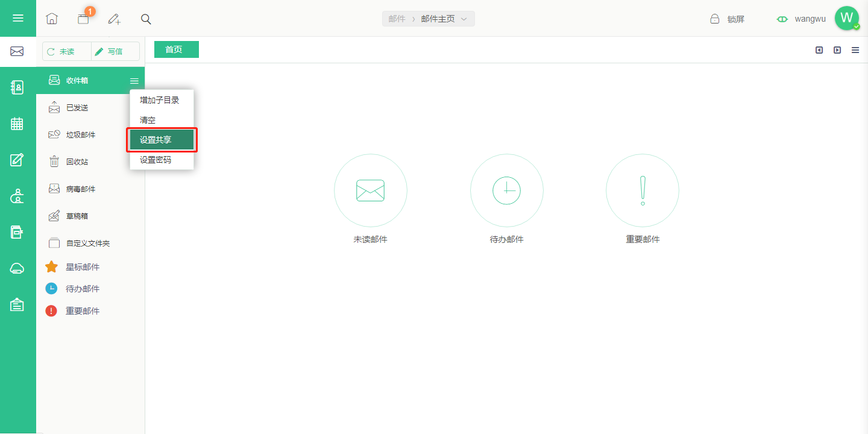Click the 未读 refresh button
This screenshot has width=868, height=434.
67,51
